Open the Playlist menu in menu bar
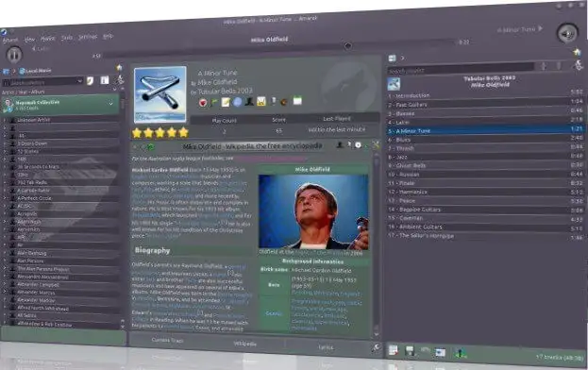The width and height of the screenshot is (588, 370). [47, 39]
